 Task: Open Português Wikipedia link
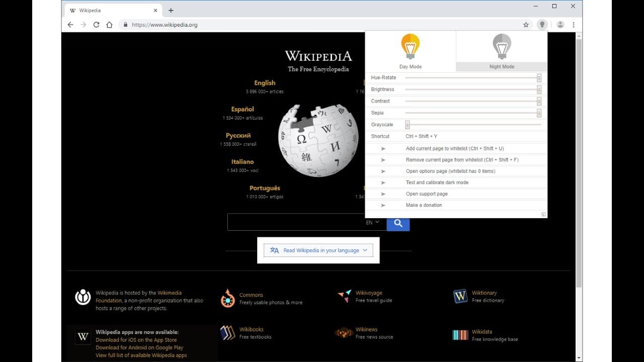[x=265, y=188]
